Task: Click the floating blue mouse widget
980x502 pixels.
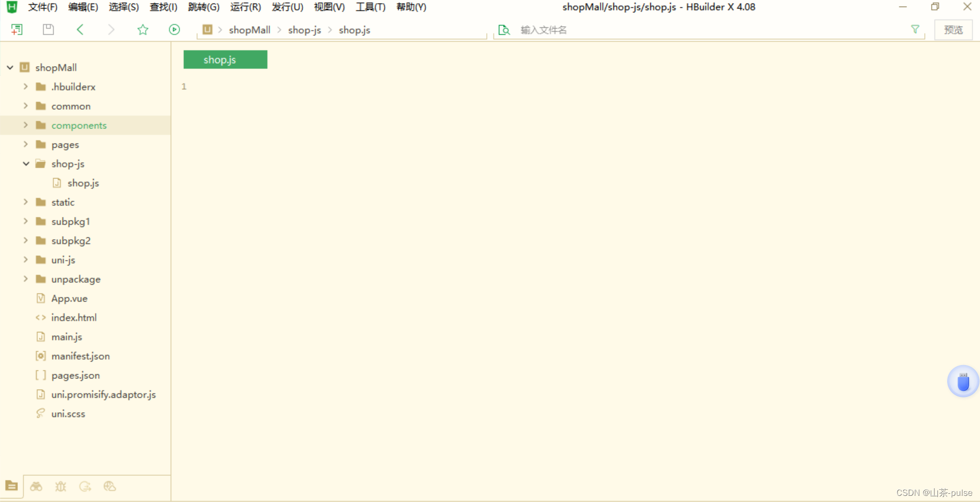Action: coord(963,381)
